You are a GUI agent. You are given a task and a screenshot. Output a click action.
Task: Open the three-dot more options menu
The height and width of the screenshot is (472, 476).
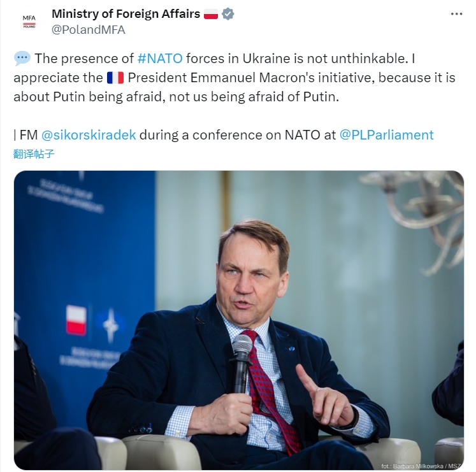coord(457,13)
